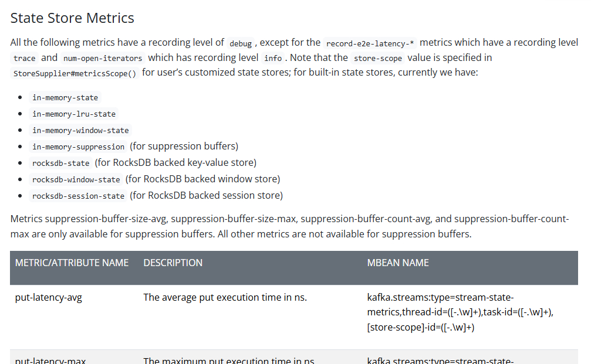Screen dimensions: 591x364
Task: Click the trace recording level code text
Action: point(25,58)
